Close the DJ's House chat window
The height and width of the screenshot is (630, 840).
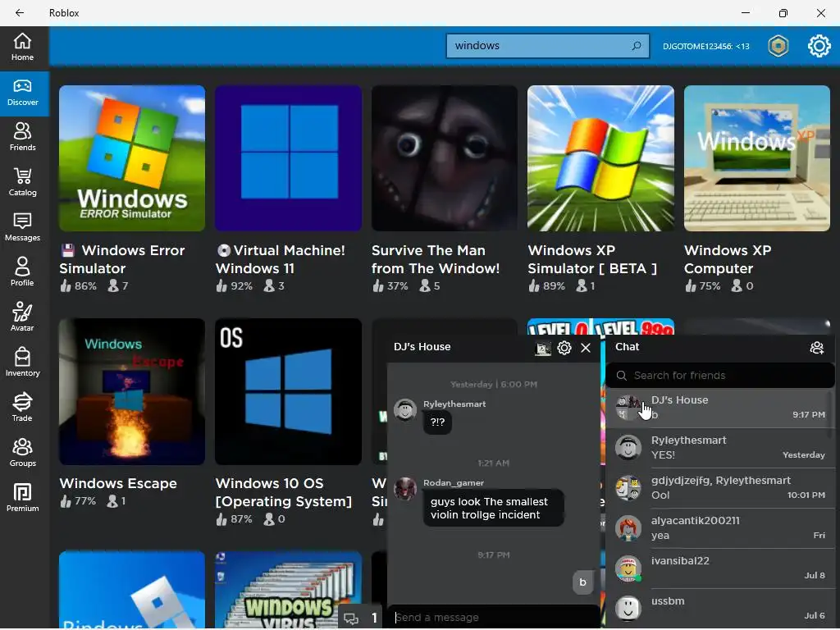pyautogui.click(x=586, y=348)
